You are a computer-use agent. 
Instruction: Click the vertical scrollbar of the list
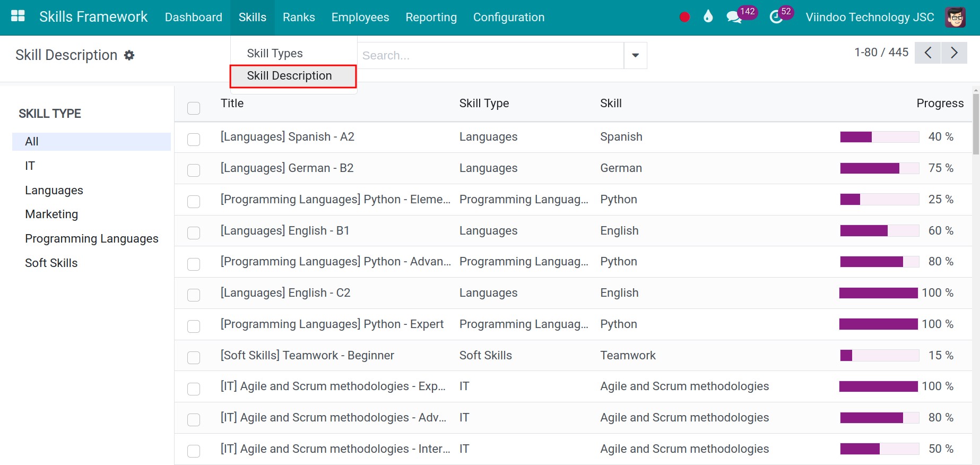click(976, 124)
